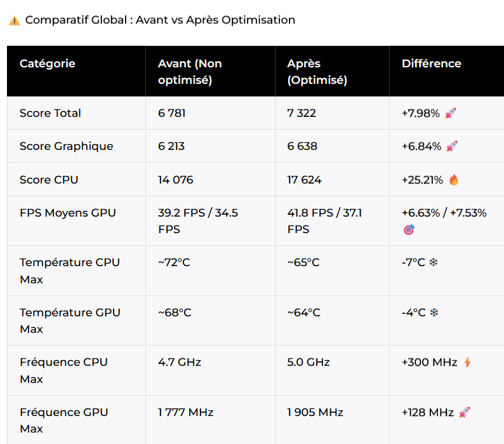The image size is (504, 444).
Task: Click the Après (Optimisé) column header
Action: pos(317,71)
